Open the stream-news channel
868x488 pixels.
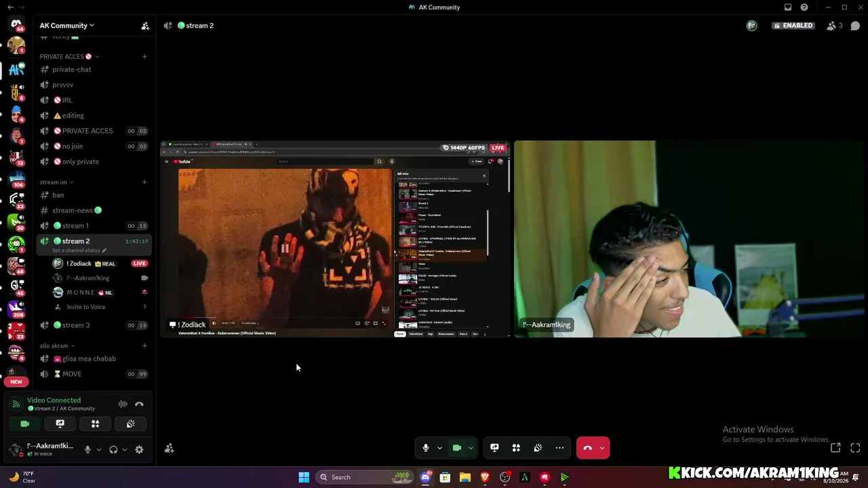(x=94, y=210)
